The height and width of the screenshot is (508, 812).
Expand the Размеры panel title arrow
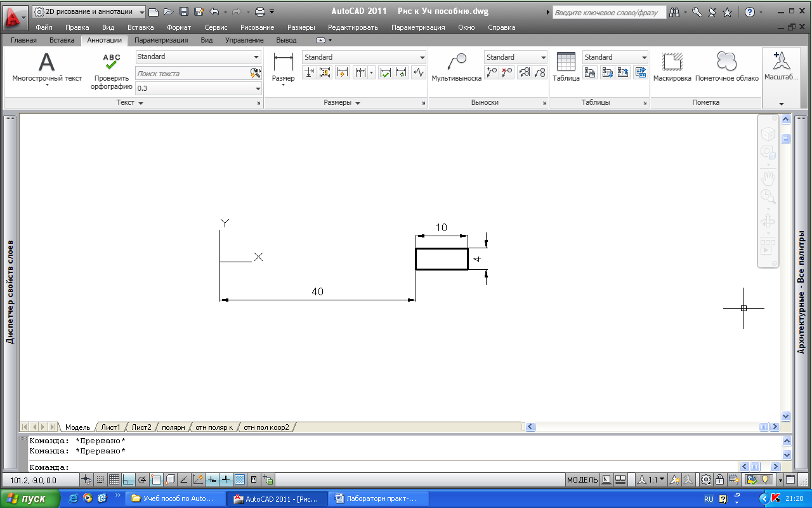pos(358,103)
